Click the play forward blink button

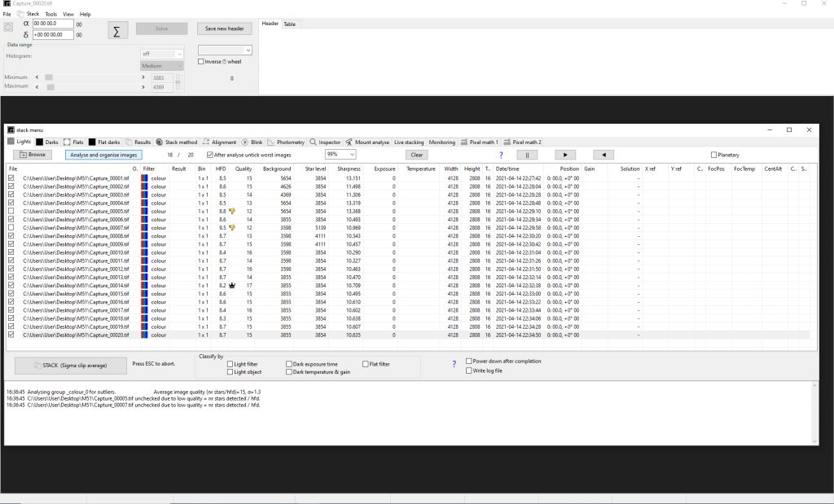(564, 155)
